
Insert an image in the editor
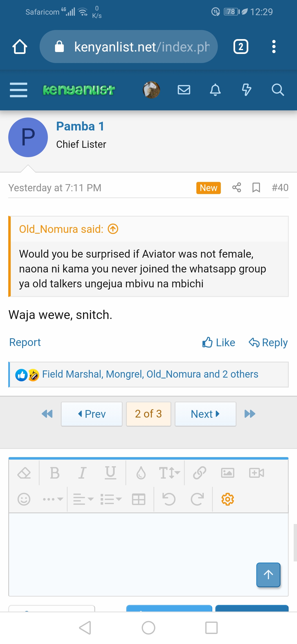pyautogui.click(x=228, y=473)
